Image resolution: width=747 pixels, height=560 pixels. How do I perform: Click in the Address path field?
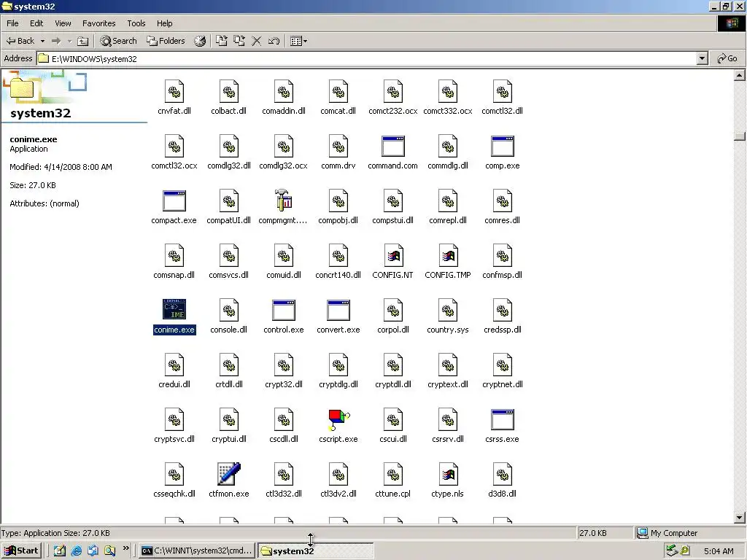[x=366, y=58]
